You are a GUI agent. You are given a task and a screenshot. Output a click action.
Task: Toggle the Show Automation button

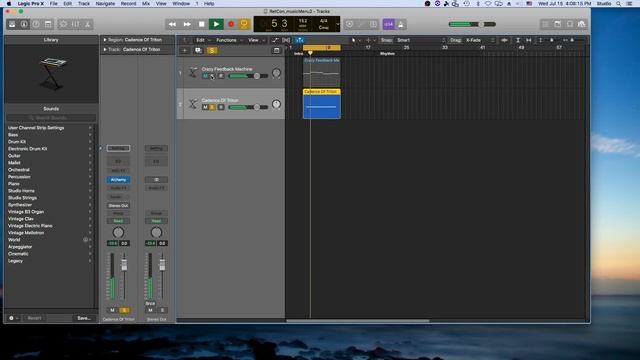[275, 40]
